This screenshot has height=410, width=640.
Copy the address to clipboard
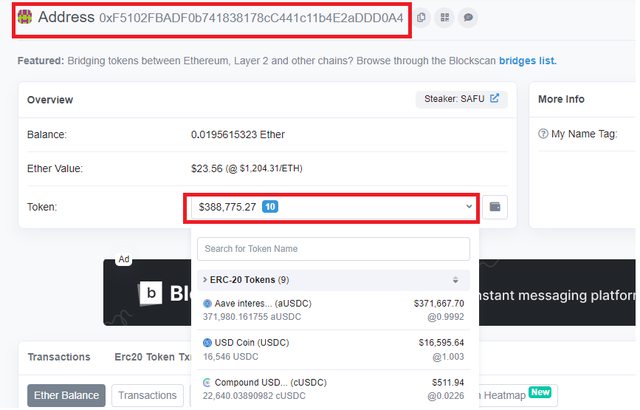pyautogui.click(x=422, y=18)
